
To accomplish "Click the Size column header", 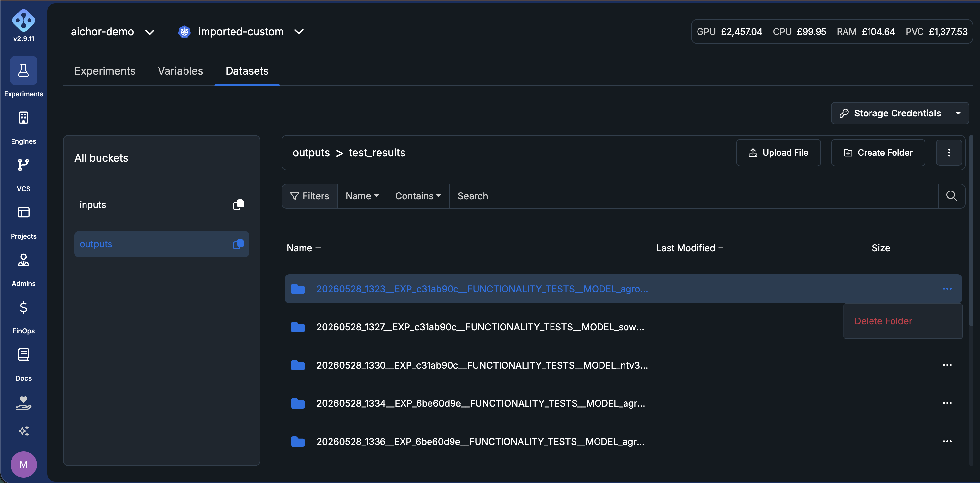I will click(x=881, y=248).
